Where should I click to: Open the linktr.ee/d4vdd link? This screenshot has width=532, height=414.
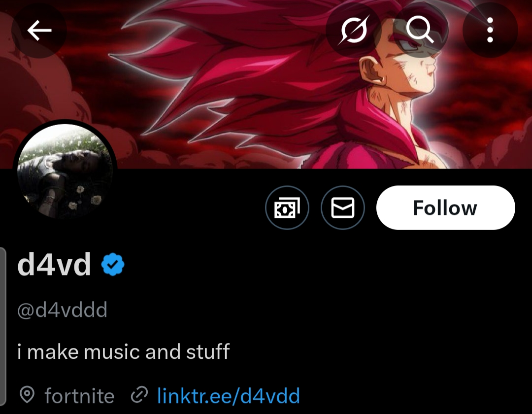click(229, 396)
